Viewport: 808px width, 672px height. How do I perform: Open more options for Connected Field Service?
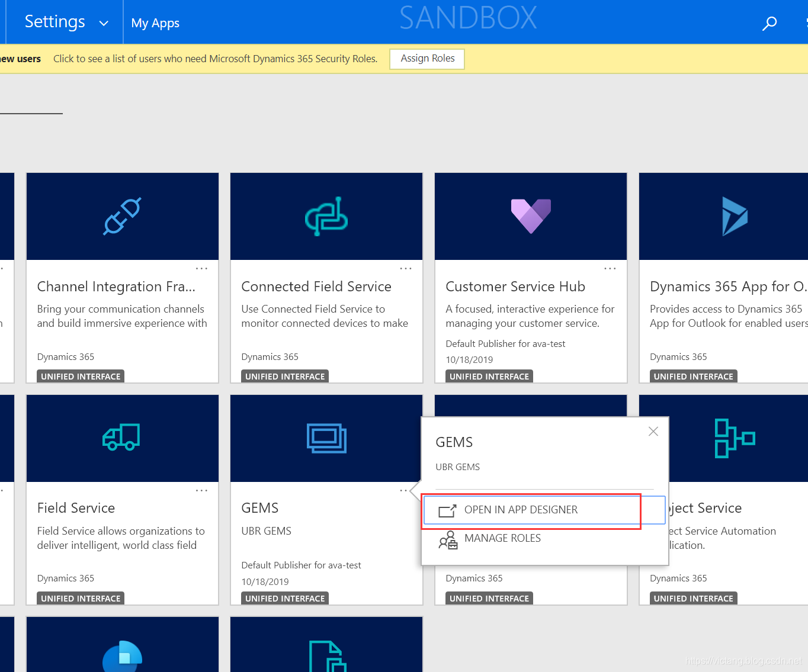coord(406,269)
